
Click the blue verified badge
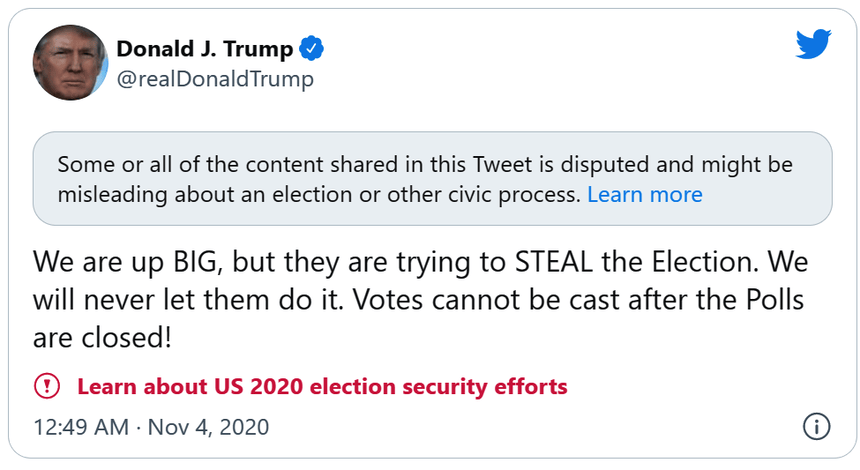point(314,48)
